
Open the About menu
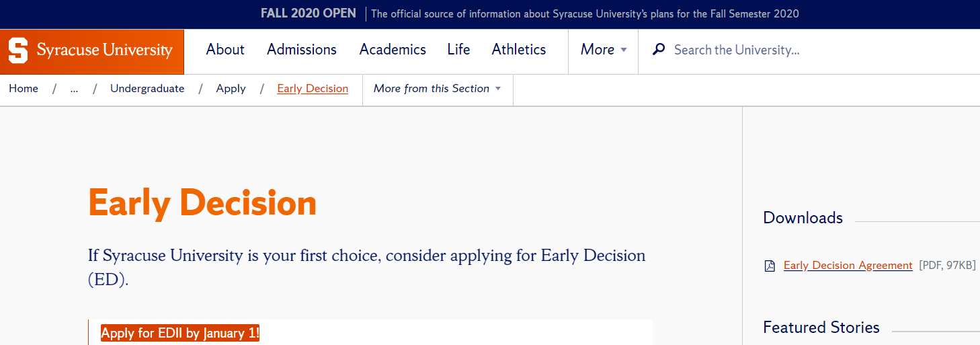(x=225, y=50)
